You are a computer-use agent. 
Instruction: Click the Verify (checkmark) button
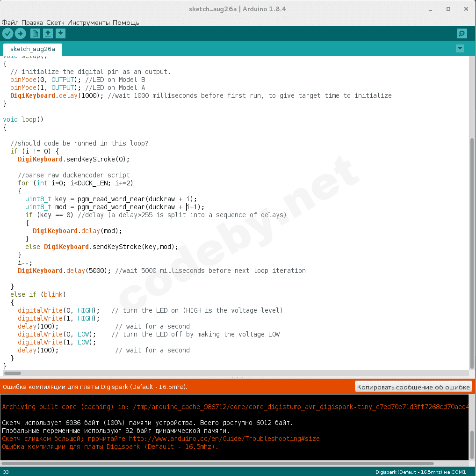(x=7, y=33)
